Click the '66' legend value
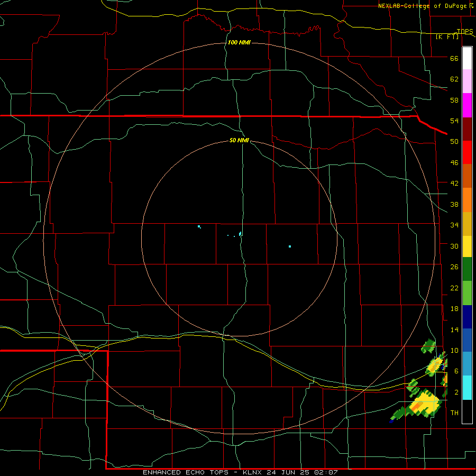This screenshot has height=476, width=476. [x=454, y=59]
